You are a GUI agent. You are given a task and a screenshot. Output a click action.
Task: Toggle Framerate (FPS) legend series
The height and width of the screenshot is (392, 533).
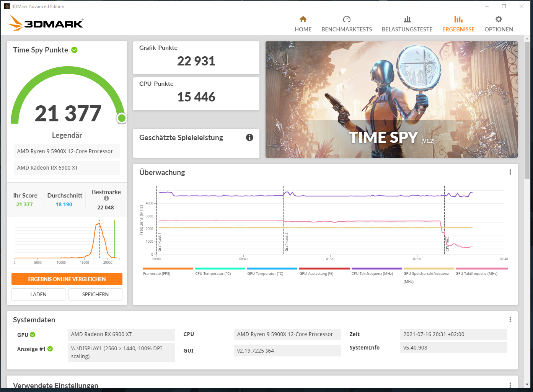168,271
